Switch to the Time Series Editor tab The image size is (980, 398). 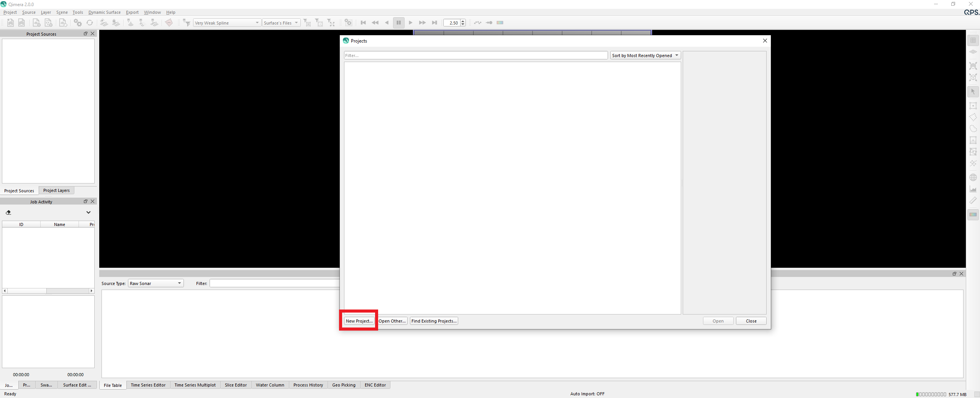(148, 385)
